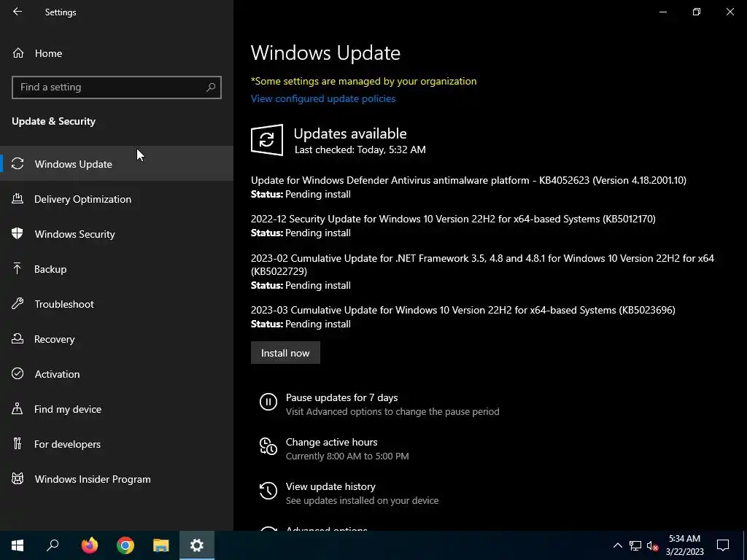Click 'See updates installed on your device' text
This screenshot has width=747, height=560.
point(362,500)
